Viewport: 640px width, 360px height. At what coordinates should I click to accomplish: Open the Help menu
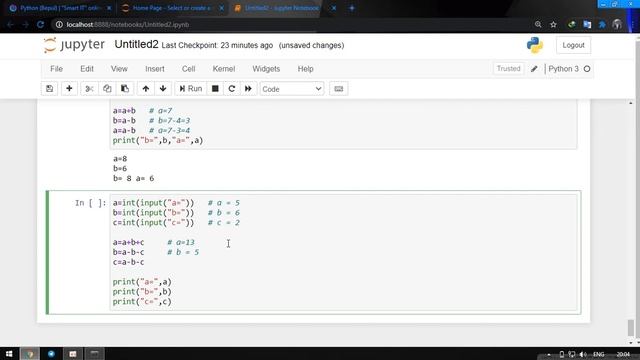tap(305, 69)
